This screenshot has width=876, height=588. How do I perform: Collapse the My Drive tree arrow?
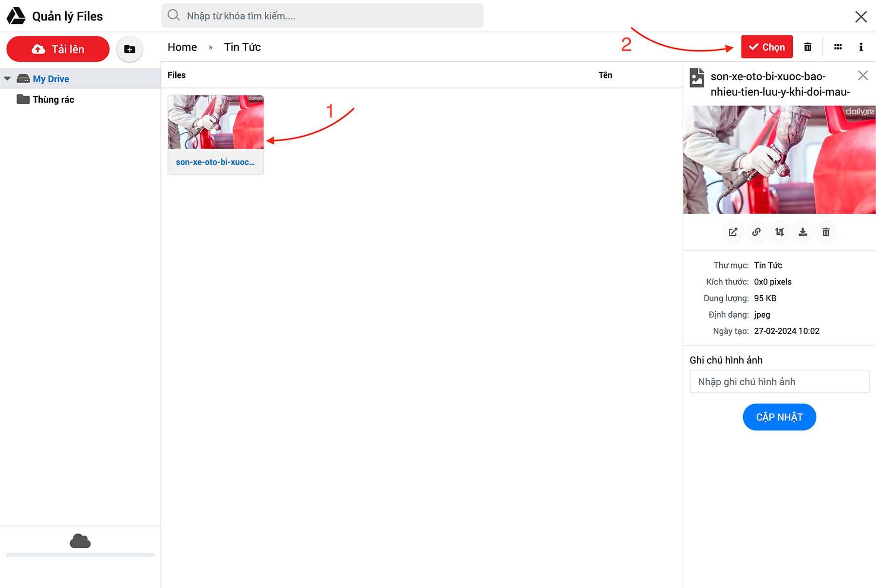click(7, 79)
